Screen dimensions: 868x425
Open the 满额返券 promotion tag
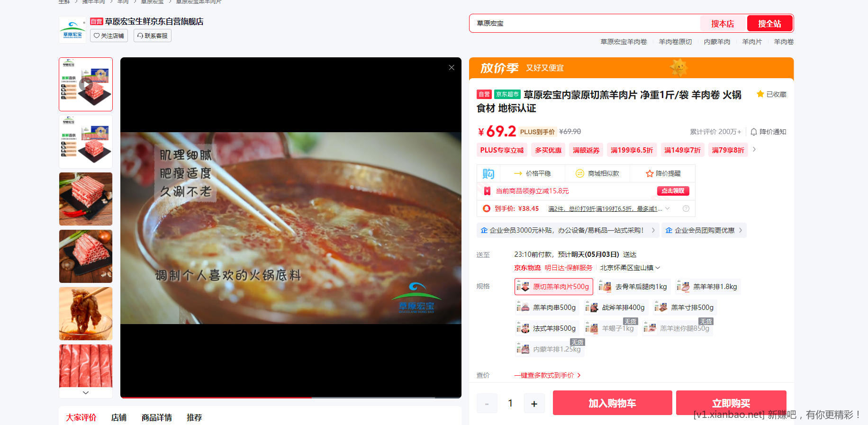[x=586, y=150]
